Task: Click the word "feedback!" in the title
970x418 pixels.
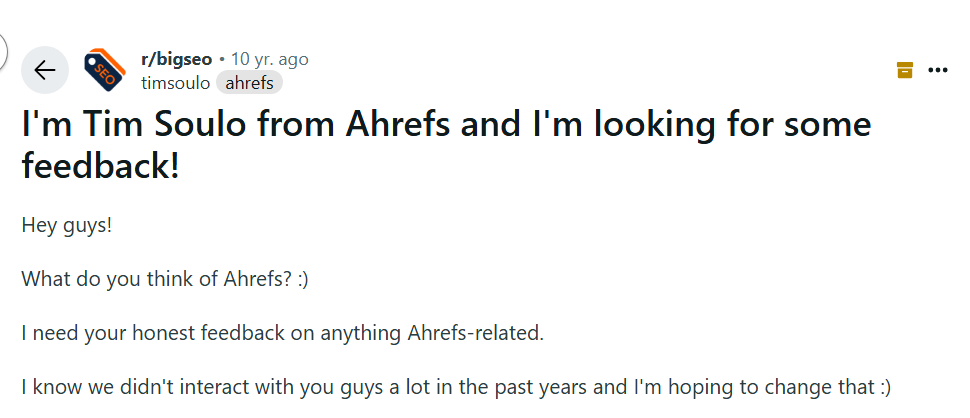Action: click(101, 167)
